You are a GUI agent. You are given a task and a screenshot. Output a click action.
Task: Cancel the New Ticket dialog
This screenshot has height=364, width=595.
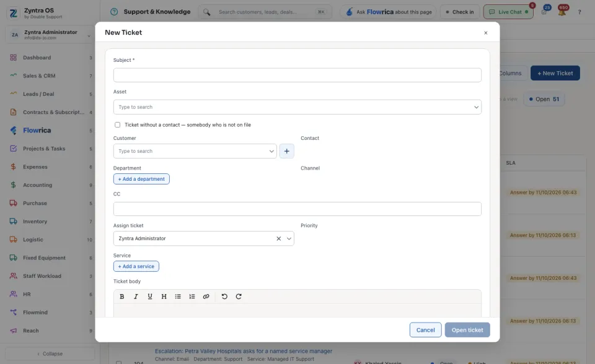coord(425,330)
